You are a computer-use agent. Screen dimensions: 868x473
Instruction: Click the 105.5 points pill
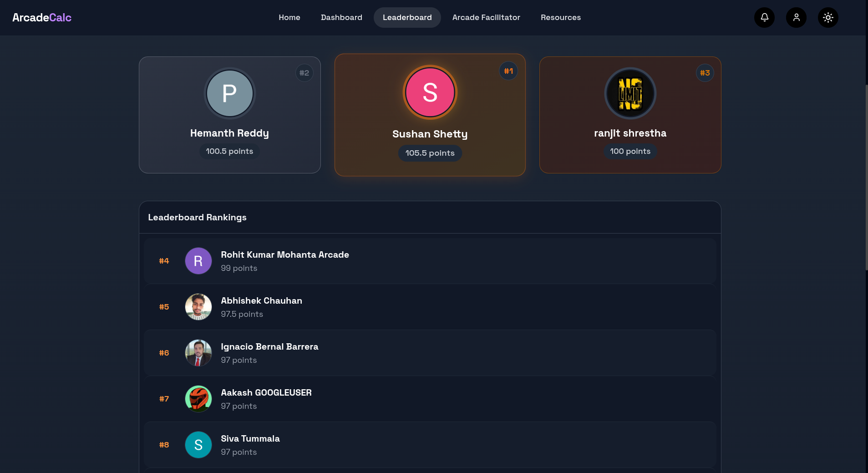430,153
